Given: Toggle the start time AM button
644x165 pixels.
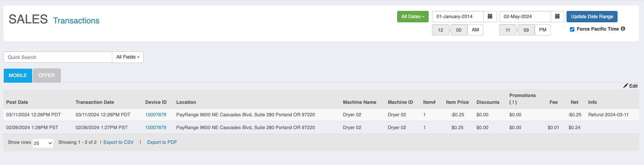Looking at the screenshot, I should coord(475,30).
